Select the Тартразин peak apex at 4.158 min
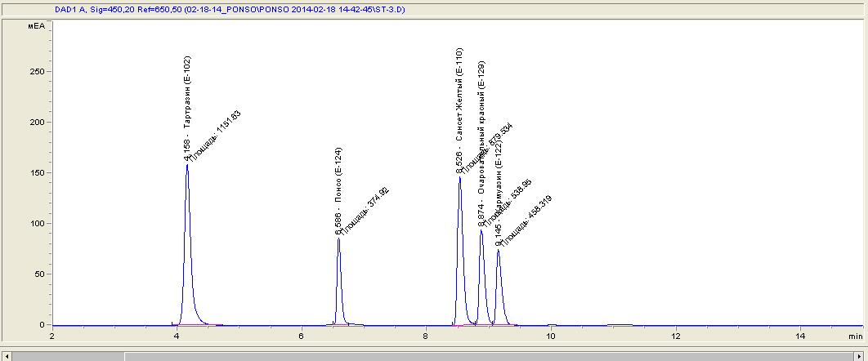Image resolution: width=868 pixels, height=361 pixels. (187, 166)
